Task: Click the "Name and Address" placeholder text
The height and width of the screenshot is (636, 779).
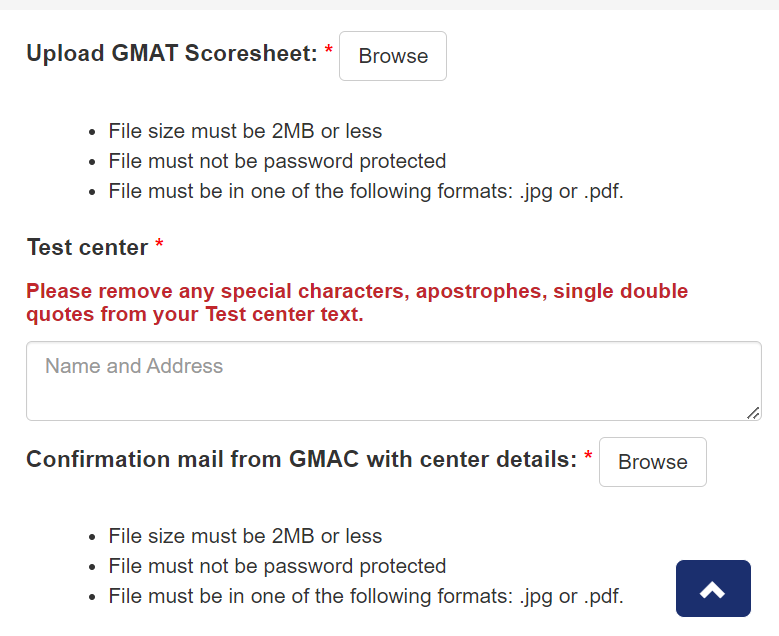Action: pyautogui.click(x=134, y=366)
